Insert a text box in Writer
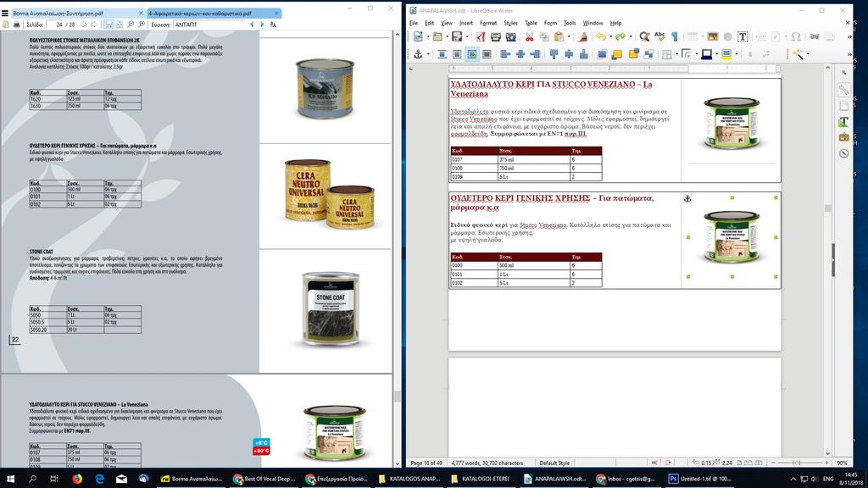 (743, 36)
